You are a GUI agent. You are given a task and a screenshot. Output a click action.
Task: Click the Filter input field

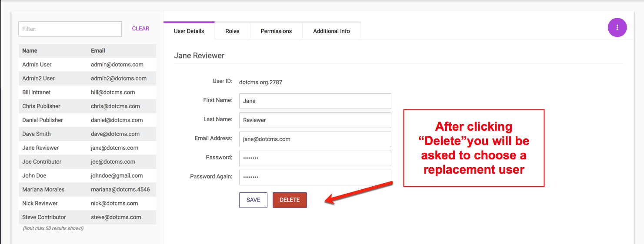(x=70, y=29)
